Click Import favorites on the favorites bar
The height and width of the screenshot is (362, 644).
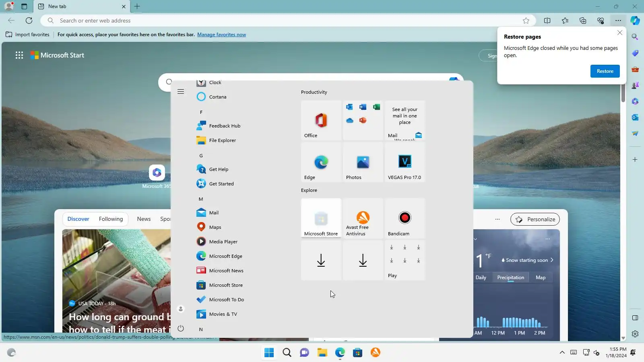tap(27, 35)
